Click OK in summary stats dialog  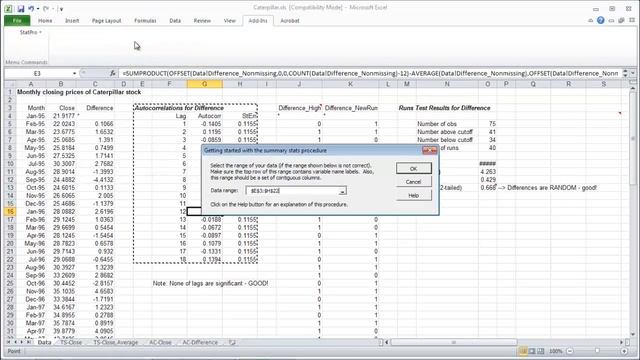click(413, 168)
